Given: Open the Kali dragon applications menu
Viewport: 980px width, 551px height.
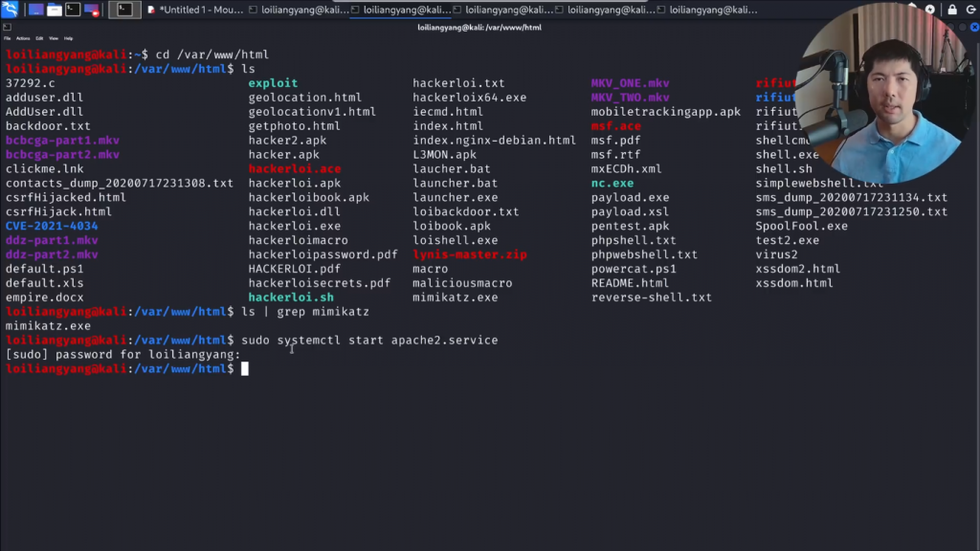Looking at the screenshot, I should [10, 9].
